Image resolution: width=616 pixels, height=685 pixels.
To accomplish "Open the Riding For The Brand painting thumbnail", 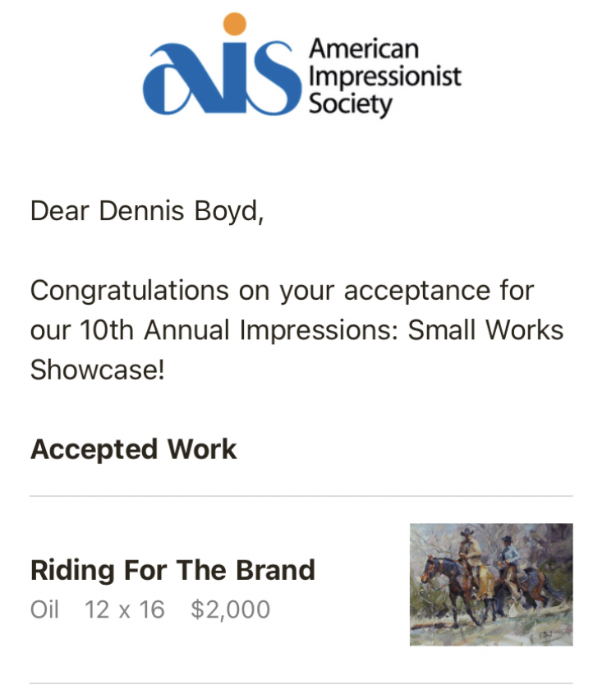I will click(490, 585).
